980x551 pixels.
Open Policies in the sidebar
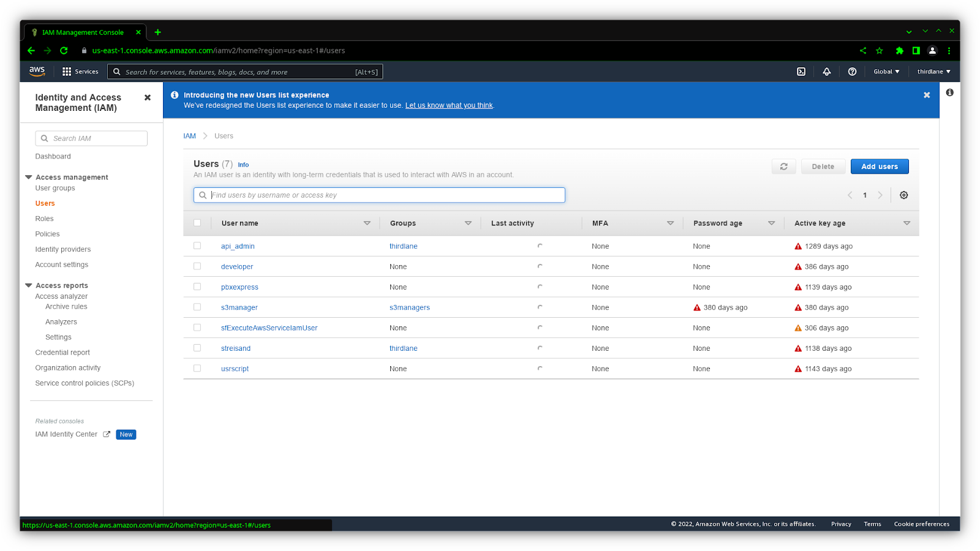pyautogui.click(x=47, y=234)
